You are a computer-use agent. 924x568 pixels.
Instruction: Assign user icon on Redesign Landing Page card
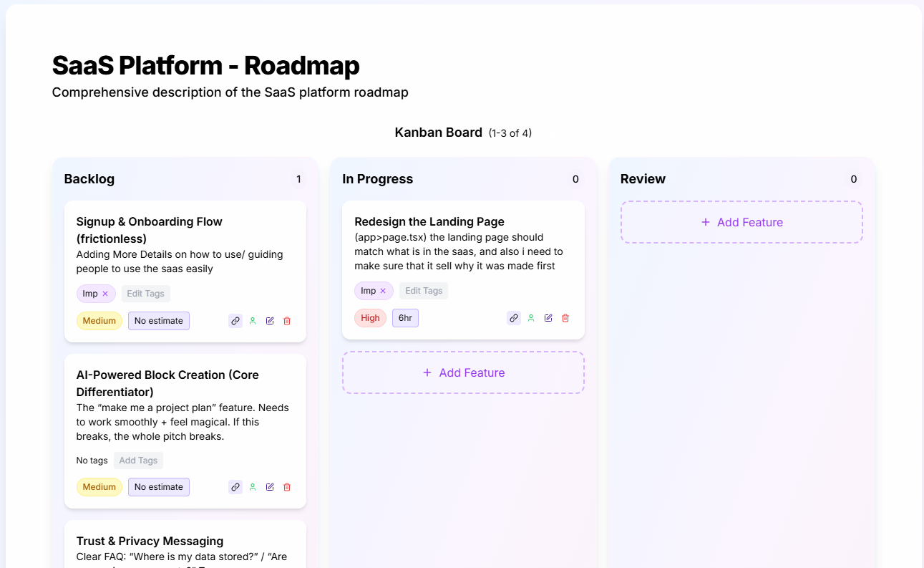tap(531, 318)
